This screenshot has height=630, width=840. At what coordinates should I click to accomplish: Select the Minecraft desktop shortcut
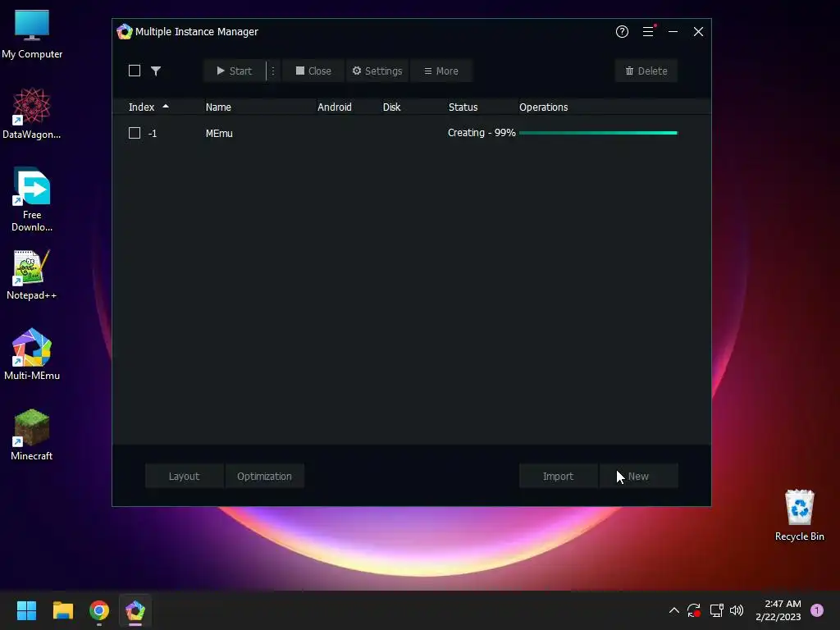[32, 435]
